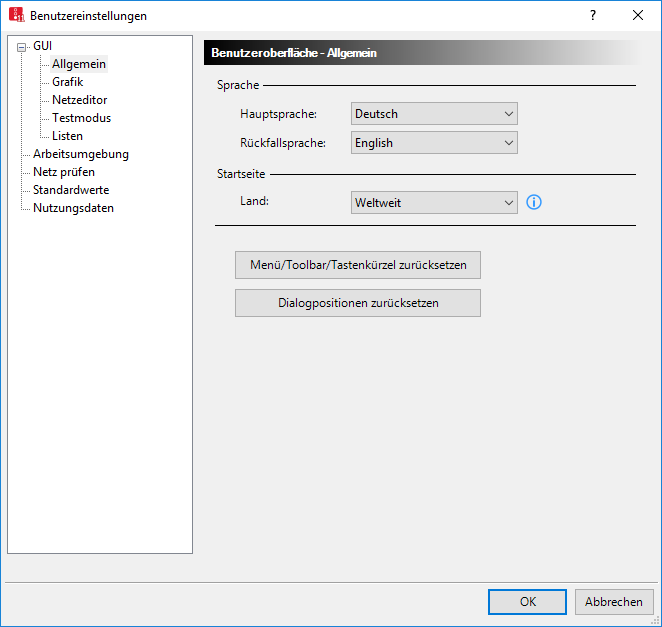The image size is (662, 627).
Task: Open Standardwerte settings
Action: pos(71,190)
